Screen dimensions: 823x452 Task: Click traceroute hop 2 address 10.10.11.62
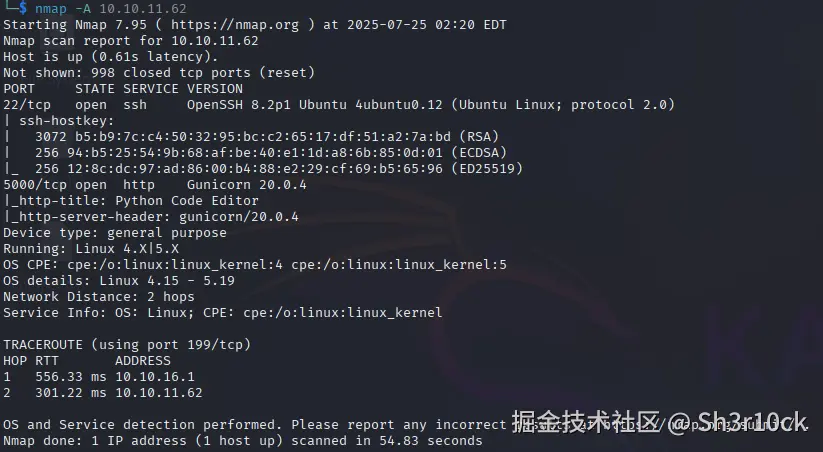159,393
